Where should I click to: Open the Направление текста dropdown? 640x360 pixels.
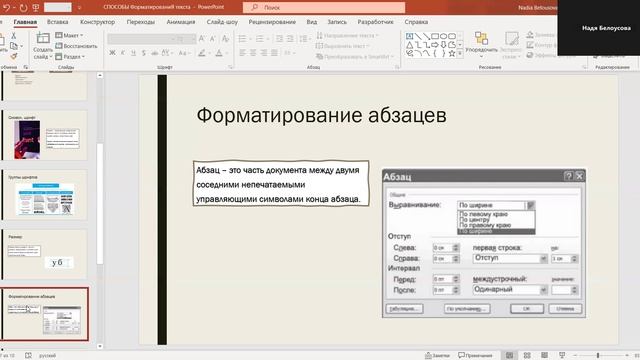coord(347,36)
